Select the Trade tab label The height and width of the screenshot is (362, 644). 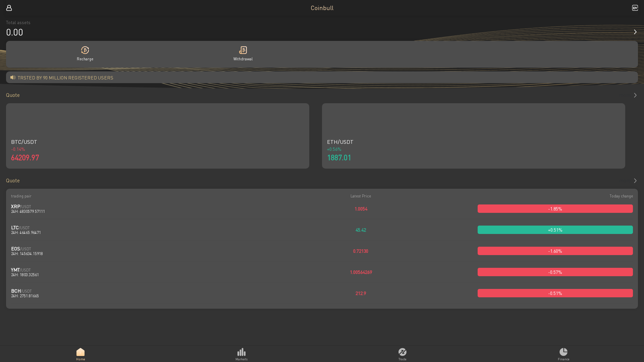402,359
